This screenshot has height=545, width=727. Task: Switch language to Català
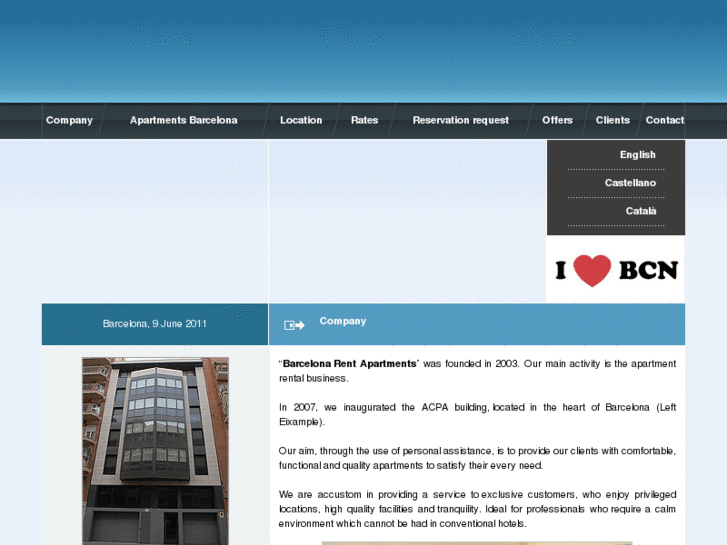(641, 211)
